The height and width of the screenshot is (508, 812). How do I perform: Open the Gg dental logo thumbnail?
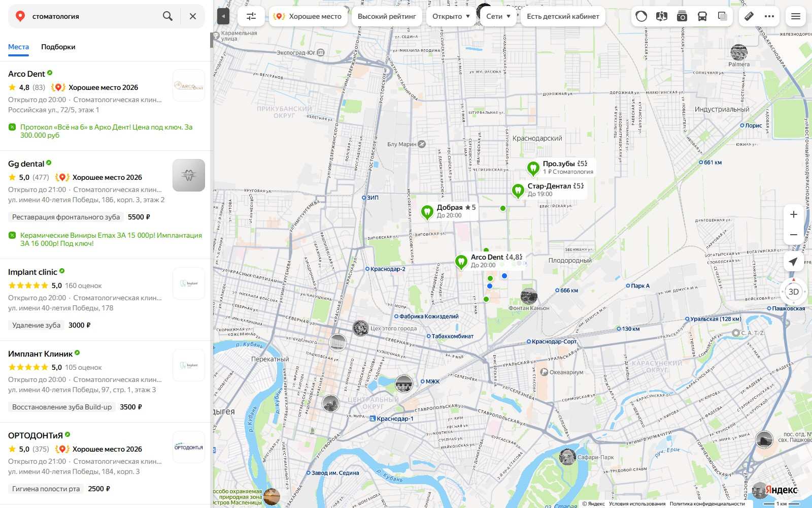pos(189,175)
